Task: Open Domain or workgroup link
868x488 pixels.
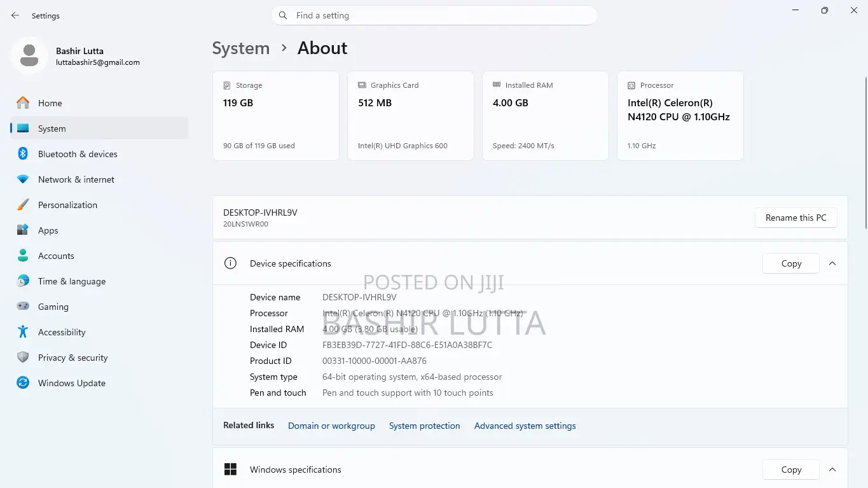Action: pos(331,426)
